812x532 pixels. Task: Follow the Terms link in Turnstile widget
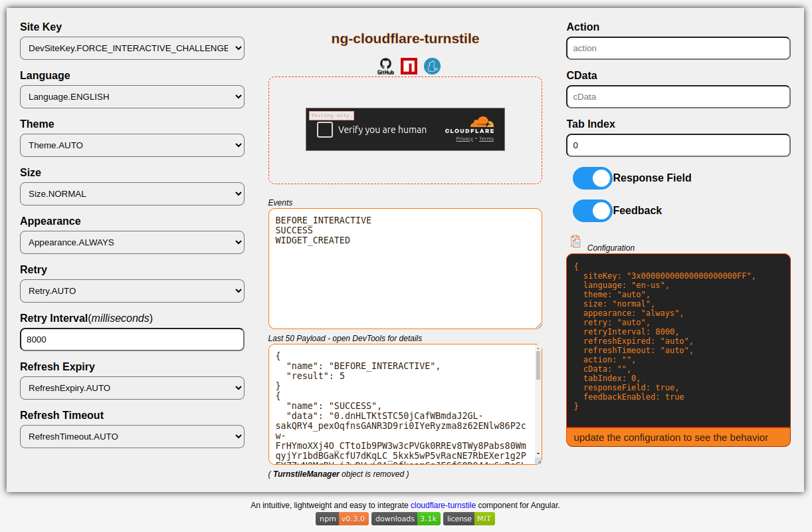pyautogui.click(x=486, y=139)
